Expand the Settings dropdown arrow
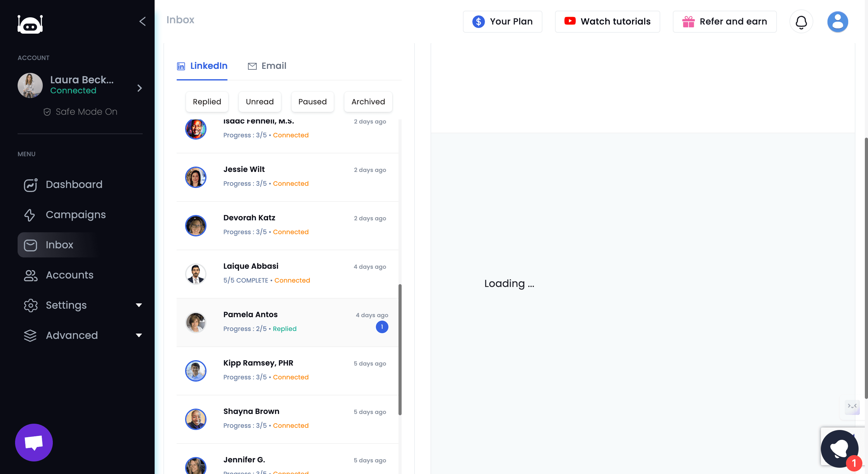The width and height of the screenshot is (868, 474). tap(139, 306)
